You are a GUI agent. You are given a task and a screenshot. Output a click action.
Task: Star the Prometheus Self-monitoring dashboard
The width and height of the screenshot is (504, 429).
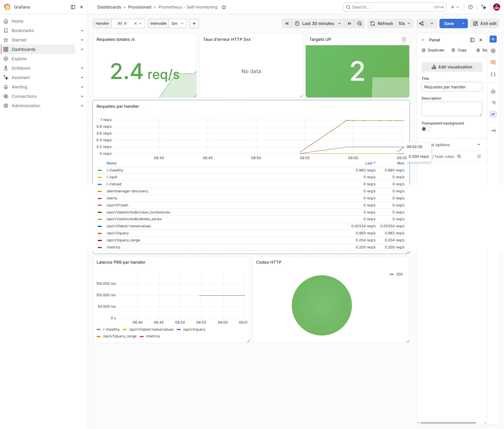tap(224, 7)
